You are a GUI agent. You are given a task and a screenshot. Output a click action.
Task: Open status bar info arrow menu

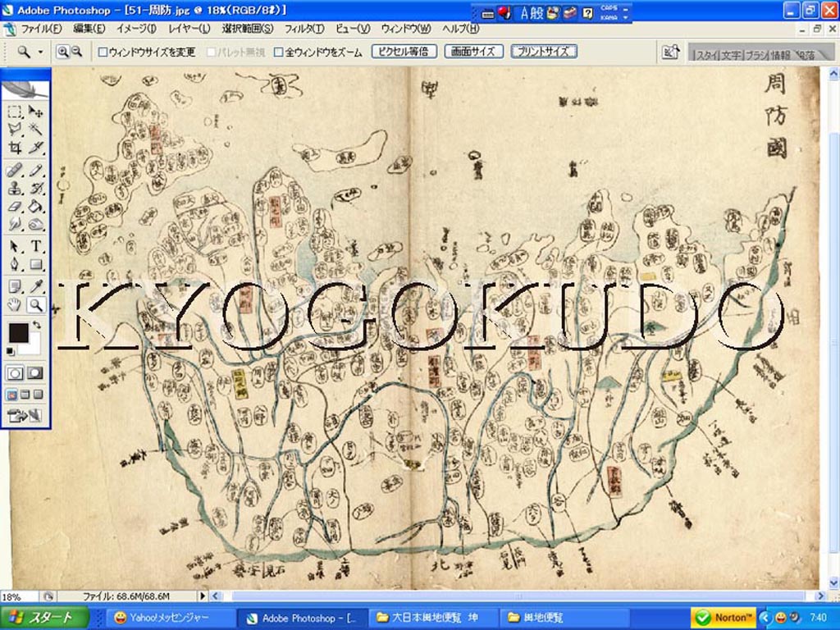point(203,596)
